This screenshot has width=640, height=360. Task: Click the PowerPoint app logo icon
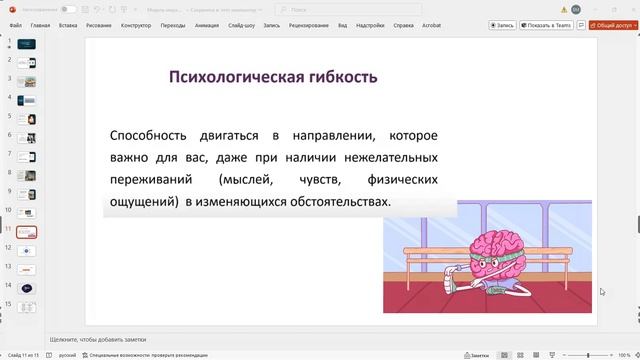(x=12, y=9)
